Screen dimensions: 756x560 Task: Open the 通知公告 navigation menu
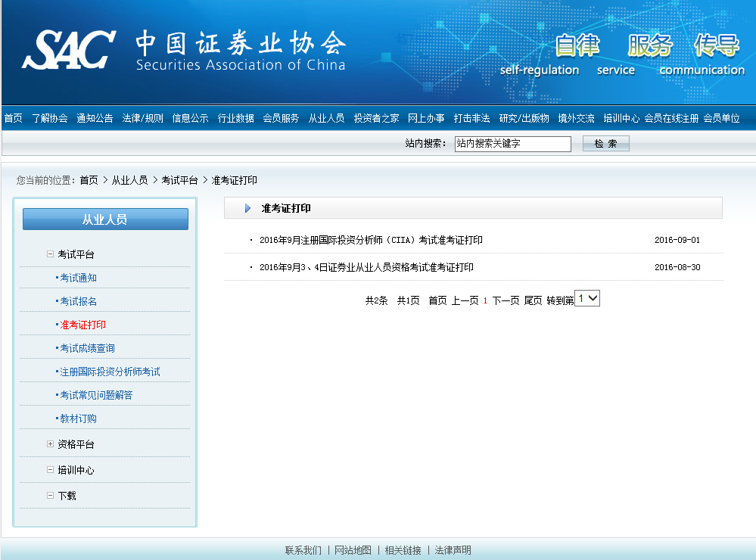point(95,118)
